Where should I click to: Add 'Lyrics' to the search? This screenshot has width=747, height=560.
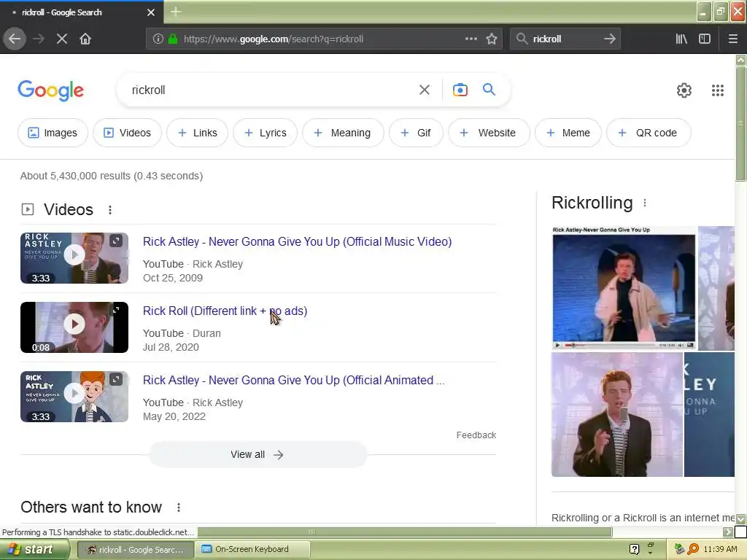coord(266,133)
